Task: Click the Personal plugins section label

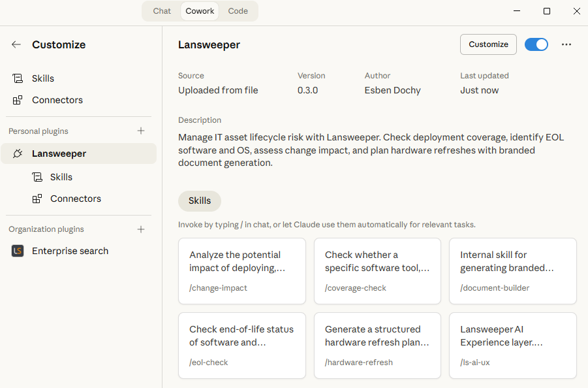Action: 39,131
